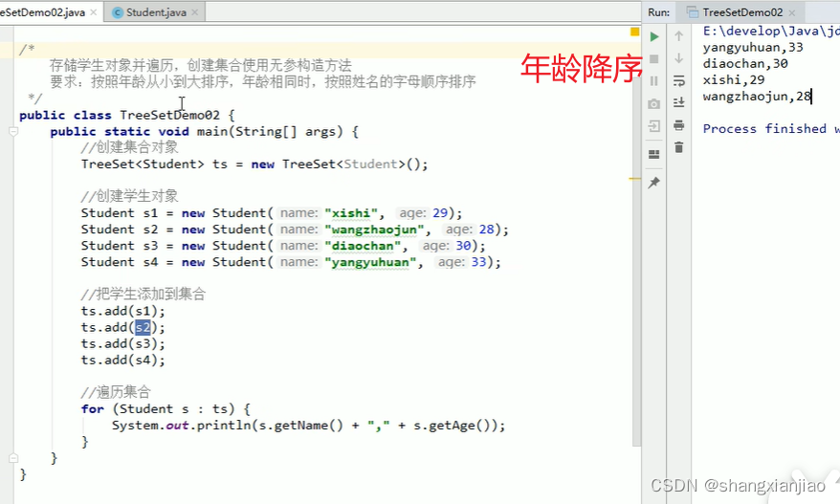Switch to the Student.java tab

click(x=157, y=12)
